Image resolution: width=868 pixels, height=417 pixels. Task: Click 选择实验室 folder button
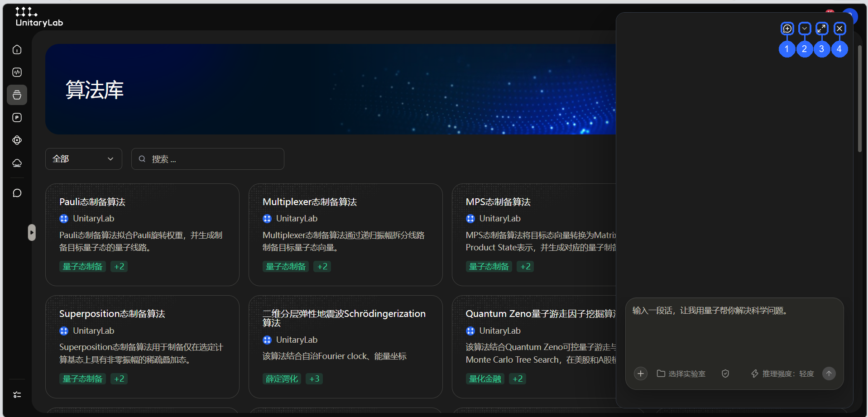coord(681,374)
